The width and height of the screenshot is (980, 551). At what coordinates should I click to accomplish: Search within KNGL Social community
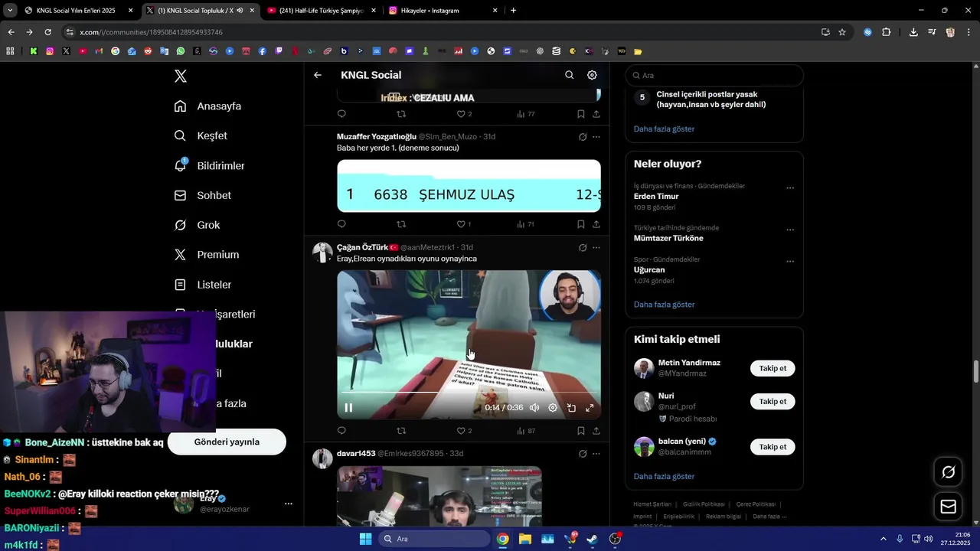pyautogui.click(x=569, y=75)
